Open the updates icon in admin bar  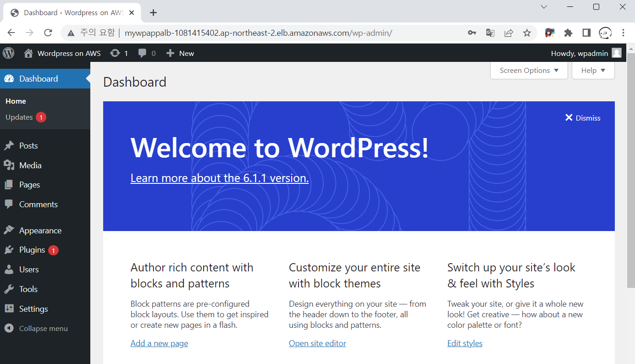point(115,53)
